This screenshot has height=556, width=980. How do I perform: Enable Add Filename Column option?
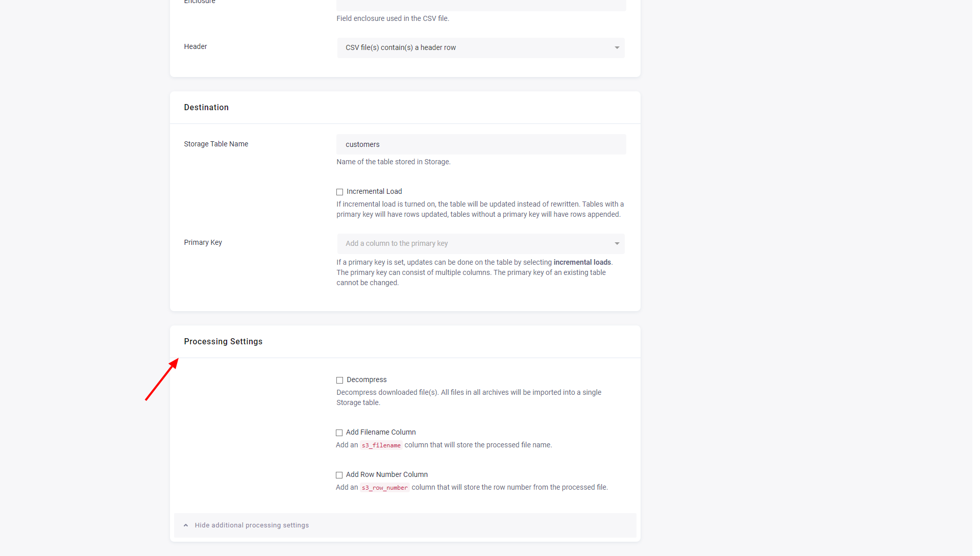[x=339, y=433]
